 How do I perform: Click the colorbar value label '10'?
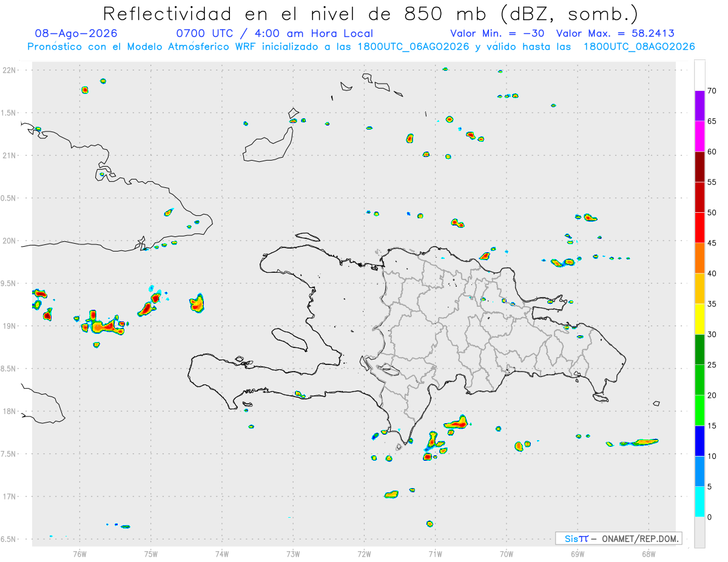click(712, 457)
